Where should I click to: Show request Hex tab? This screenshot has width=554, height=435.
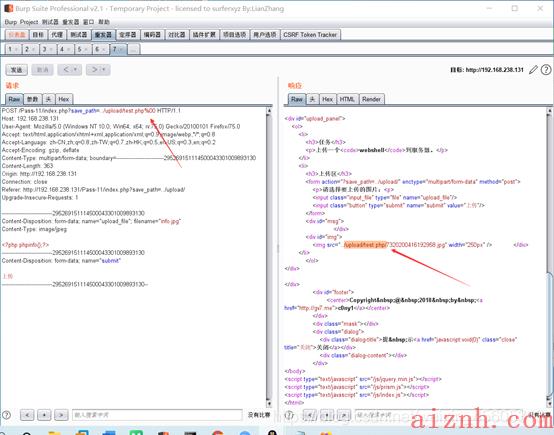64,99
